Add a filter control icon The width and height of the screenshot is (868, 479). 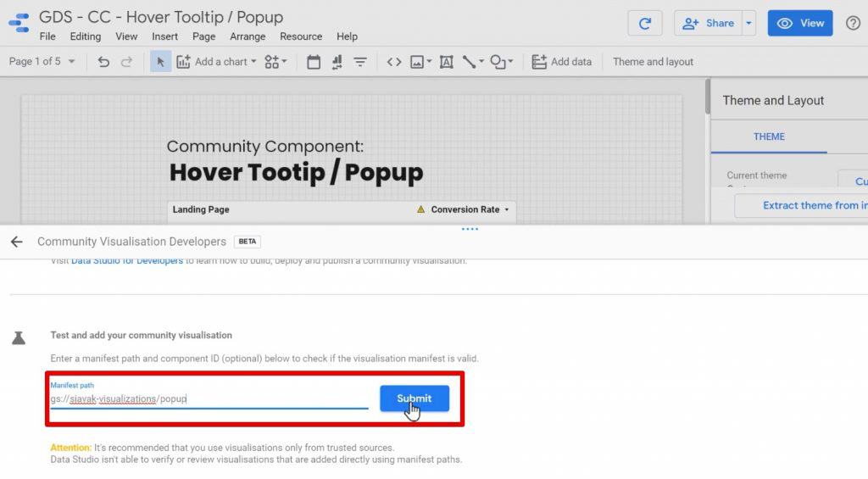(x=359, y=62)
